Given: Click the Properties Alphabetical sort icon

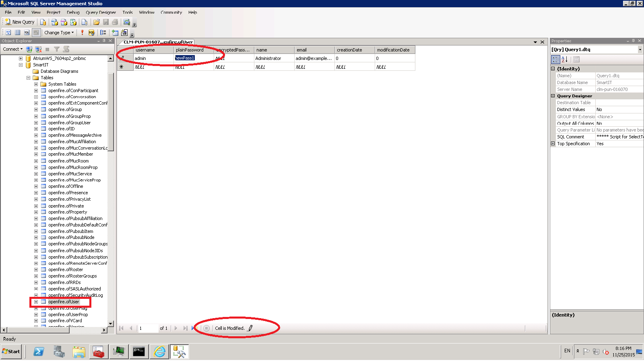Looking at the screenshot, I should click(565, 60).
